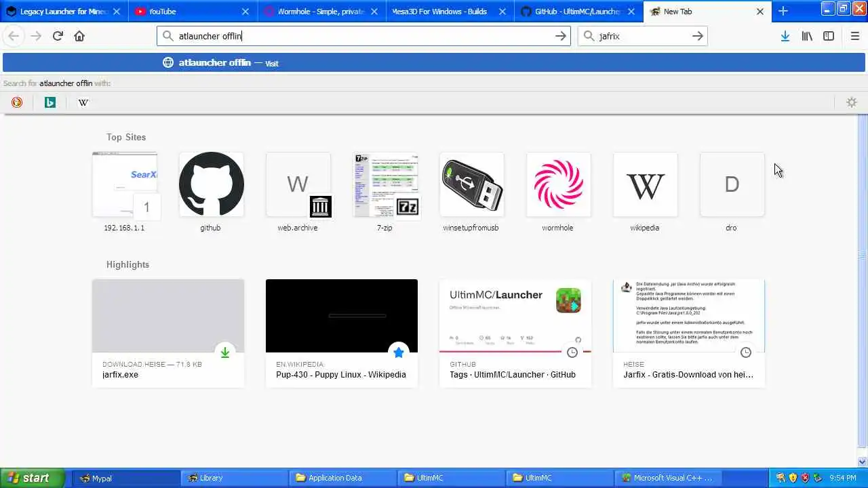Click the go arrow in the URL bar
This screenshot has height=488, width=868.
tap(561, 36)
